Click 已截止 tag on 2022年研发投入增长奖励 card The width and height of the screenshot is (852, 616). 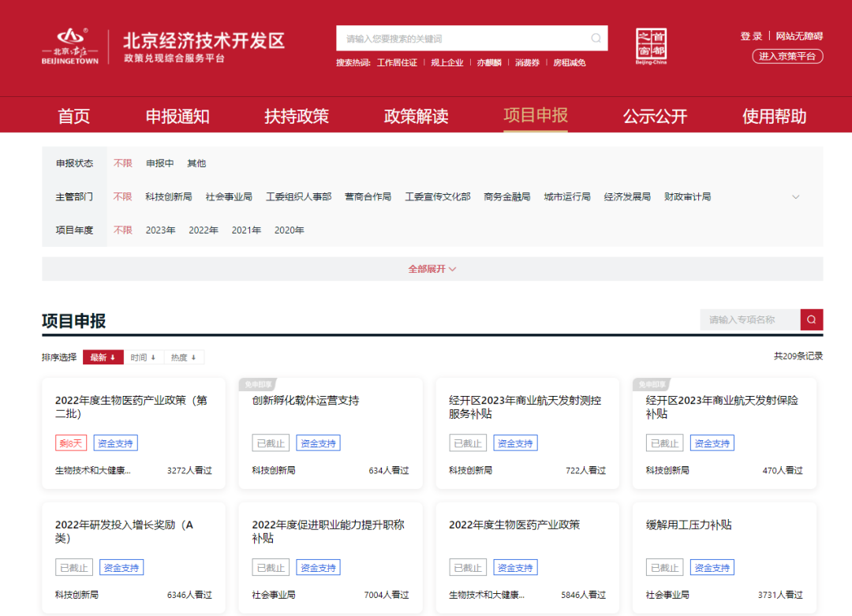(x=74, y=568)
